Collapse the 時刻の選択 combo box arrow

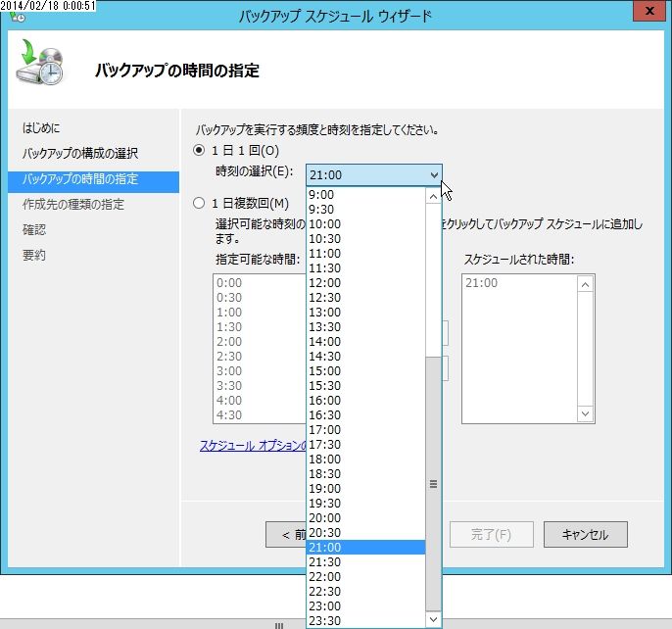point(434,175)
